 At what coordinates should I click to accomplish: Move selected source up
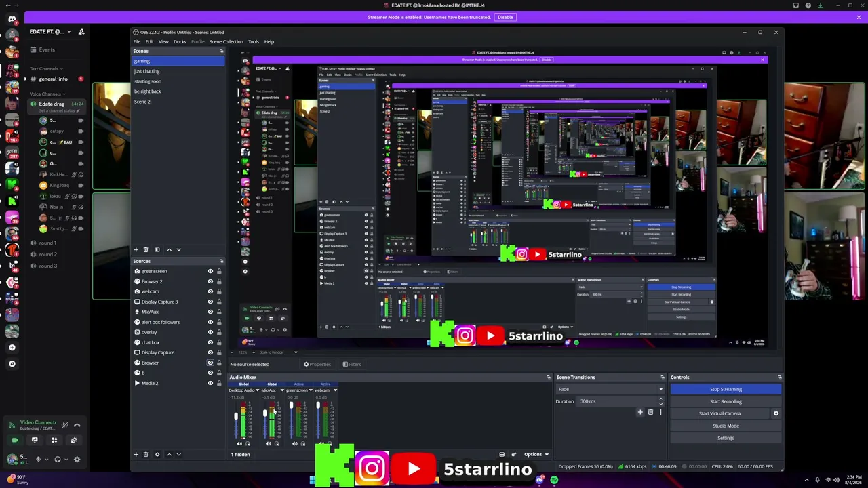pyautogui.click(x=169, y=455)
